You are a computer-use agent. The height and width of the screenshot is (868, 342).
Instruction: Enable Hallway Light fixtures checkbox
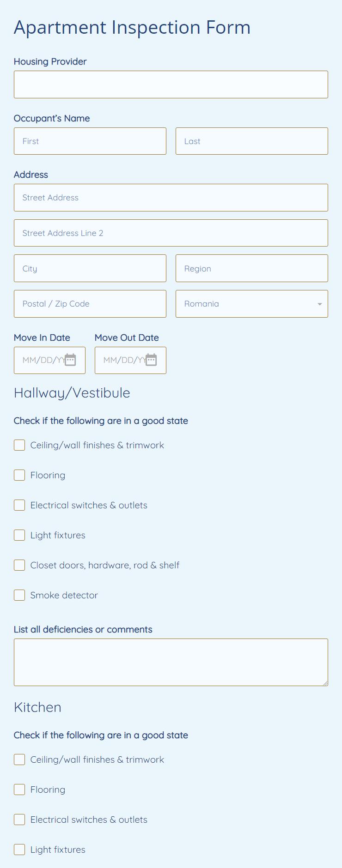pos(19,535)
